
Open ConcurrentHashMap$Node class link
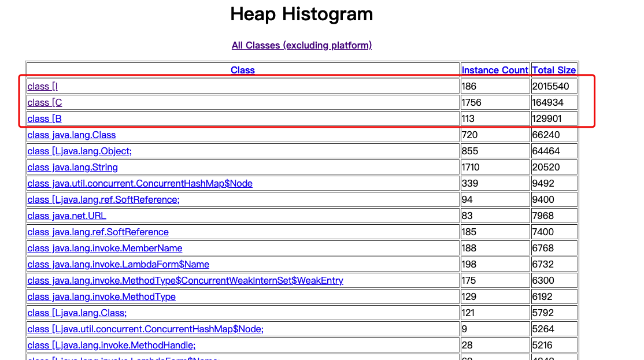point(139,183)
